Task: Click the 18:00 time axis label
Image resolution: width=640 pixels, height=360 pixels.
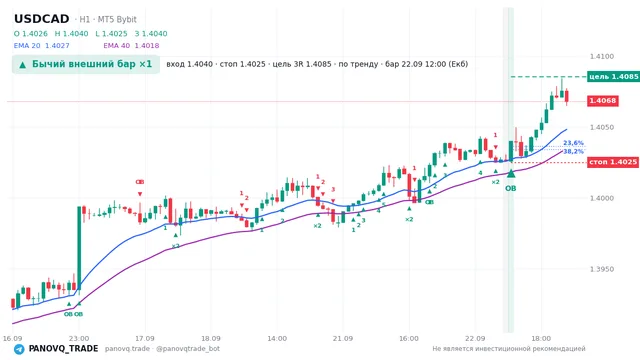Action: 541,338
